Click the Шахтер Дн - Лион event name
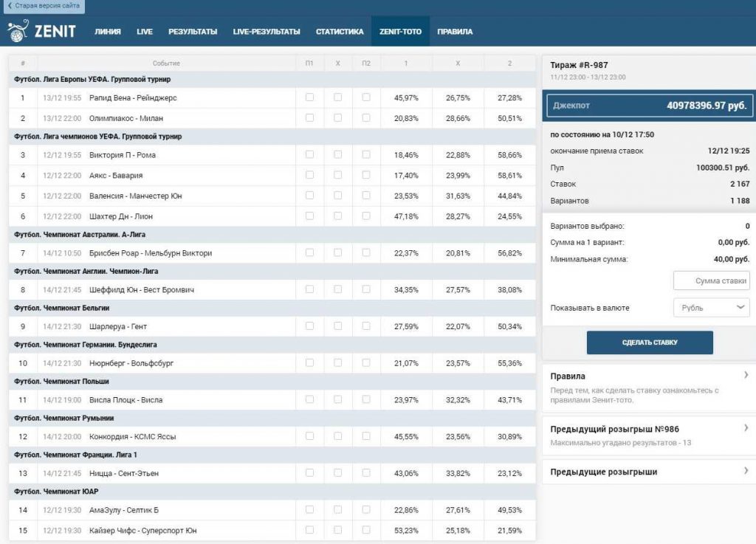 tap(121, 216)
